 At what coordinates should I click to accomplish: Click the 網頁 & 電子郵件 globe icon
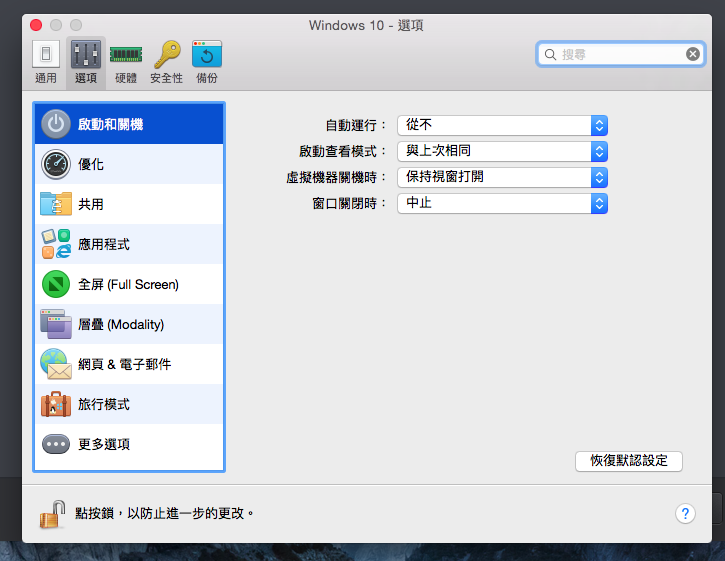point(56,364)
